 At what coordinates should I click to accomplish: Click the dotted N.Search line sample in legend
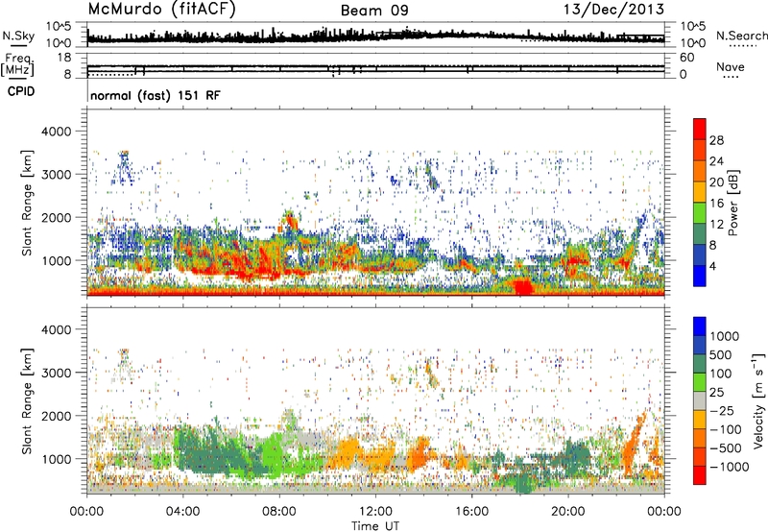pyautogui.click(x=743, y=46)
